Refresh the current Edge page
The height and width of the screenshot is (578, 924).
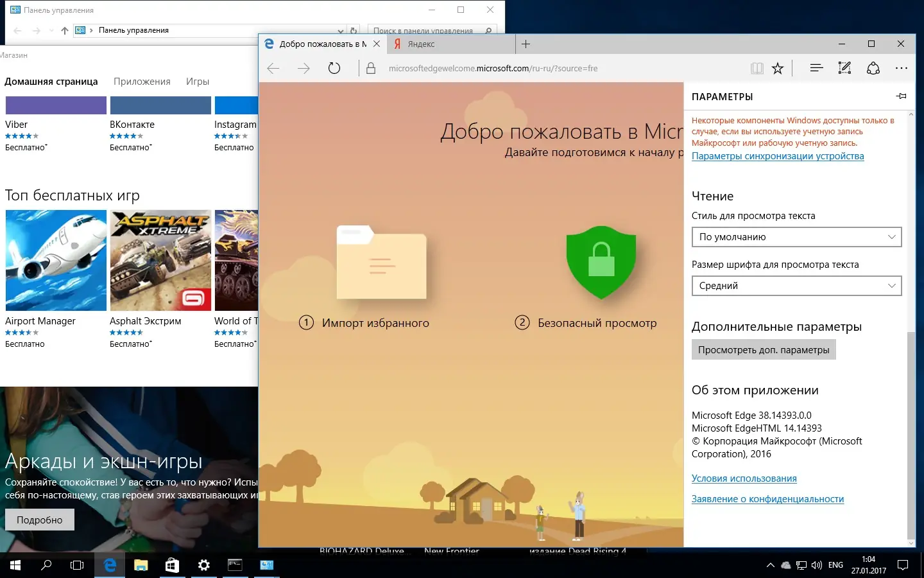click(334, 67)
